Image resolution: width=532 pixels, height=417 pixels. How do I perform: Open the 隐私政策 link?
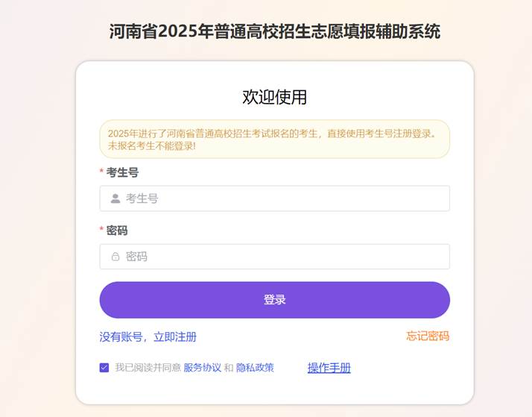pos(255,368)
